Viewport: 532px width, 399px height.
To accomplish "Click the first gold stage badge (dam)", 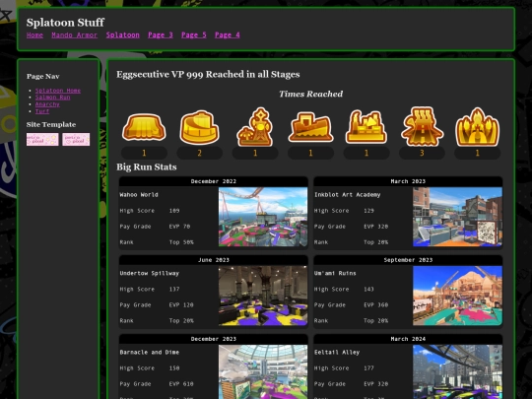I will coord(144,127).
